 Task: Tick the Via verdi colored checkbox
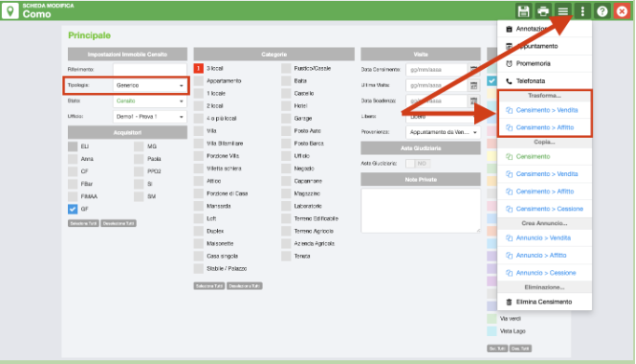pyautogui.click(x=492, y=318)
